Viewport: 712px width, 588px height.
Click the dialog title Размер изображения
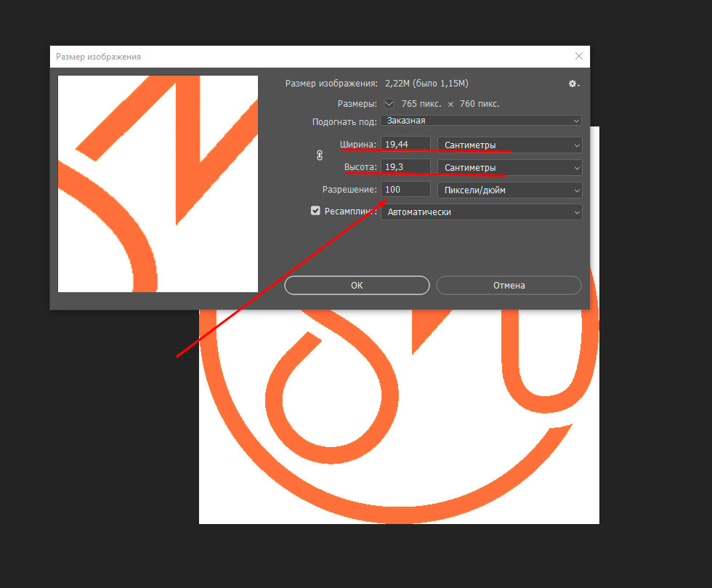(x=99, y=57)
